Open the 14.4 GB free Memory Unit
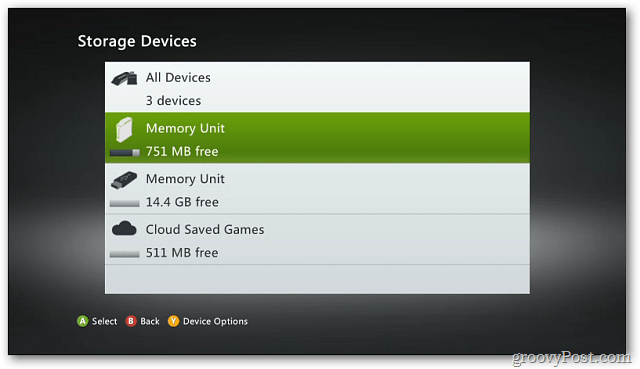 pos(317,189)
